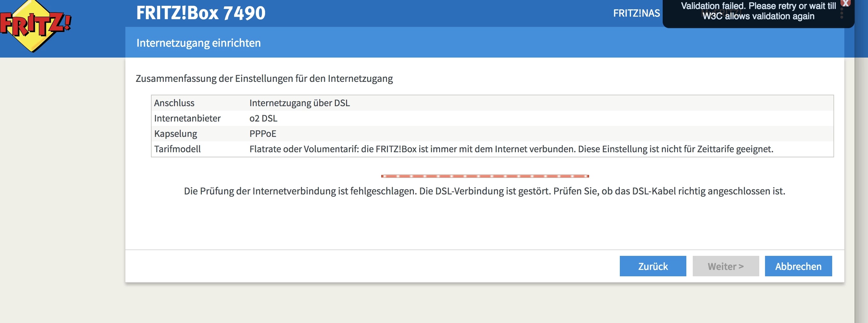868x323 pixels.
Task: Click the Zusammenfassung der Einstellungen heading
Action: 264,78
